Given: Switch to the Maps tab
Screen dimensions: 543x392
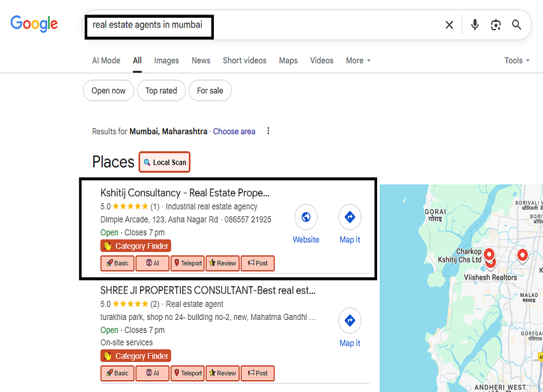Looking at the screenshot, I should click(x=288, y=60).
